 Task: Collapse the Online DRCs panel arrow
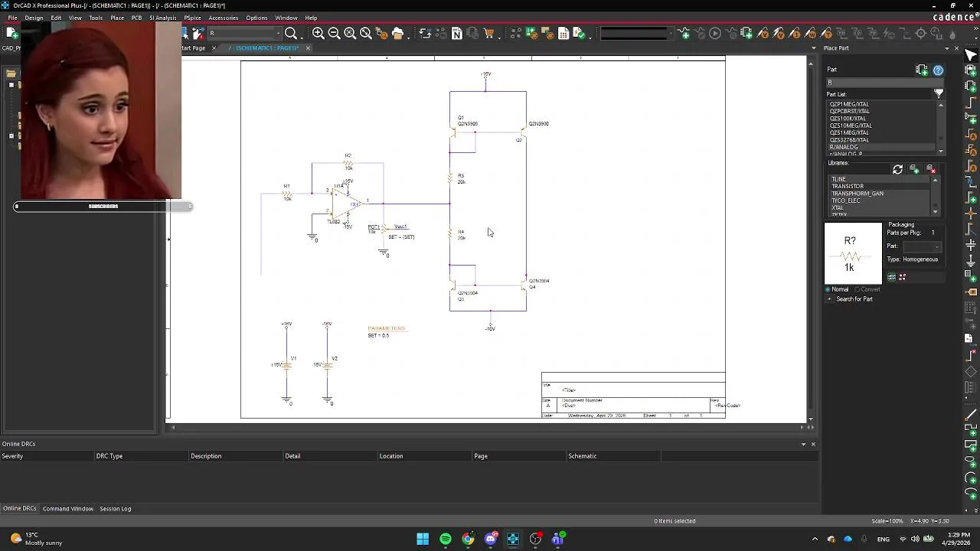[x=803, y=444]
